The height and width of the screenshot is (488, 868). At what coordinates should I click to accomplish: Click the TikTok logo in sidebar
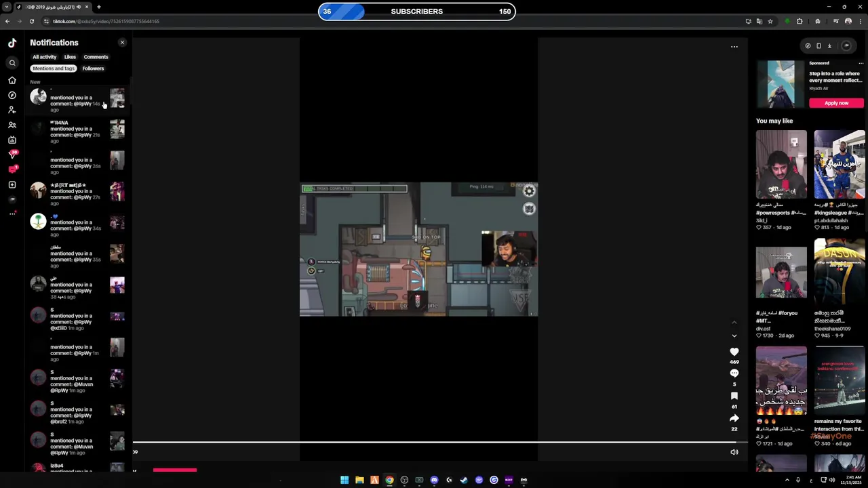(12, 43)
